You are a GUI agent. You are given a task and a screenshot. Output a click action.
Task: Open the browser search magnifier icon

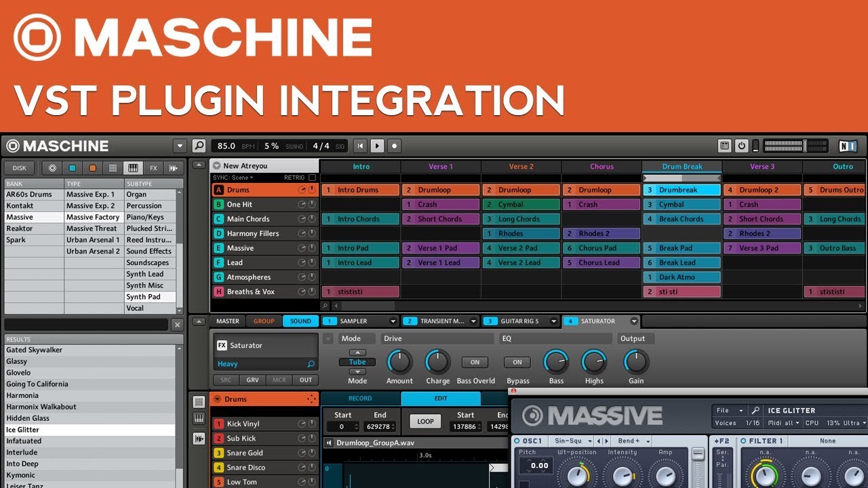point(199,146)
